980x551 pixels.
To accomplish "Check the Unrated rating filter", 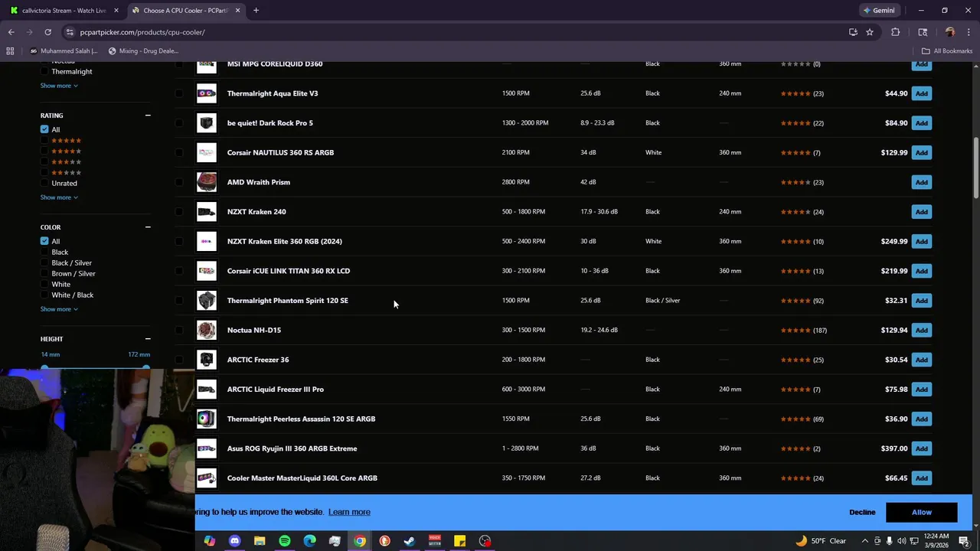I will click(x=44, y=184).
